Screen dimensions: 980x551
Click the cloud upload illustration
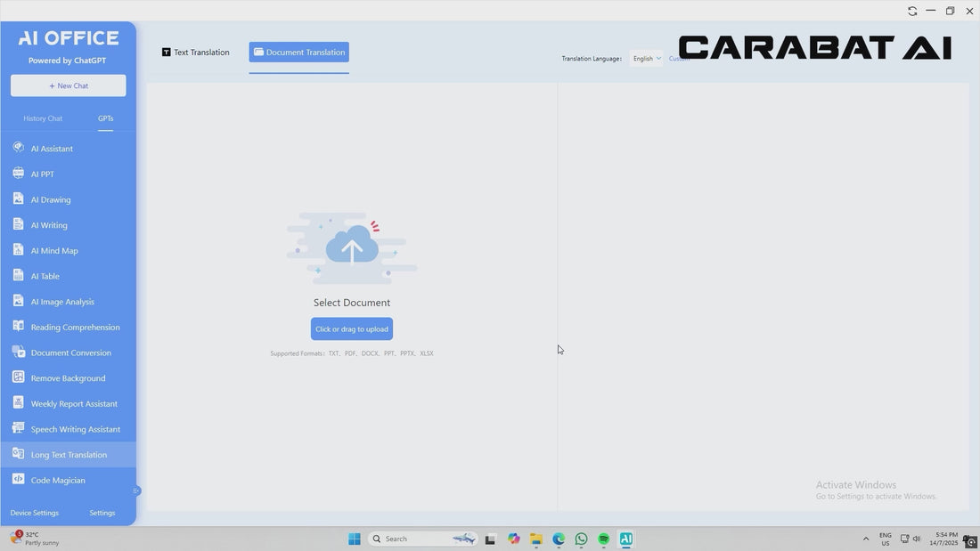(352, 247)
